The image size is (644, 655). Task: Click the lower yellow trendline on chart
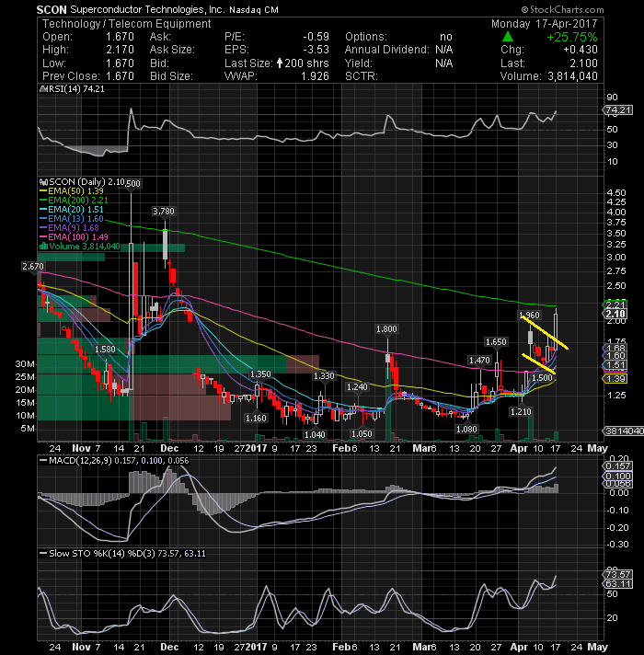pyautogui.click(x=539, y=364)
